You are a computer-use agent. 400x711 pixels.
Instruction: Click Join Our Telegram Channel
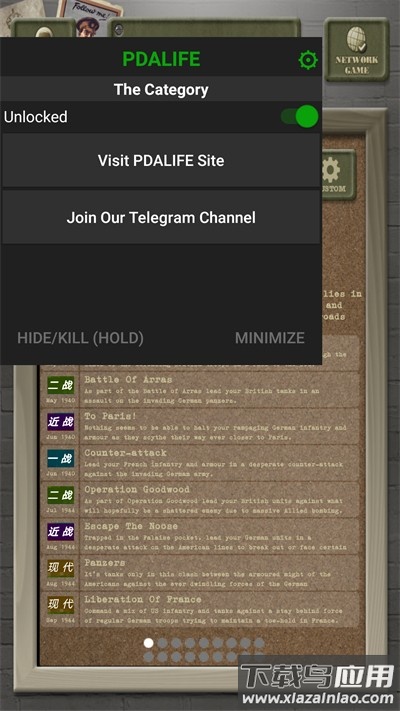[161, 217]
